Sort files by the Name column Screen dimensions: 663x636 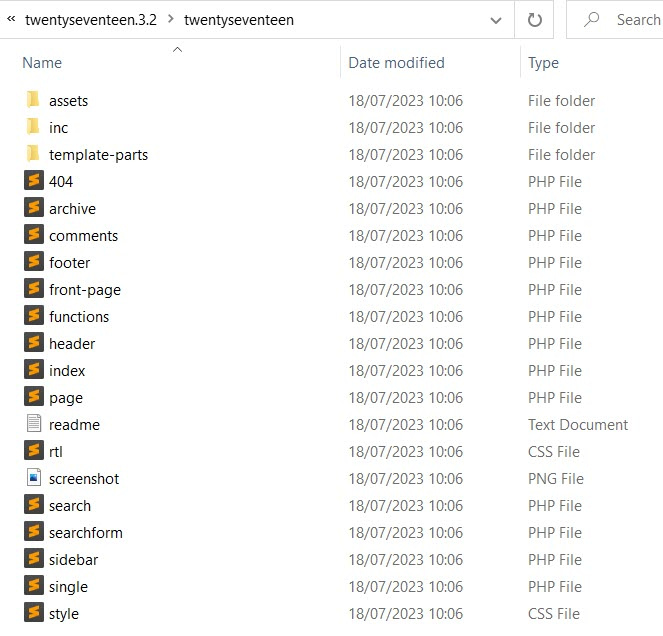click(x=42, y=63)
